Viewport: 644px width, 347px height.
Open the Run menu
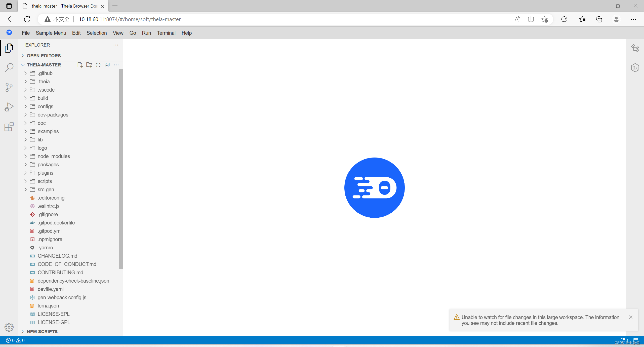tap(146, 33)
